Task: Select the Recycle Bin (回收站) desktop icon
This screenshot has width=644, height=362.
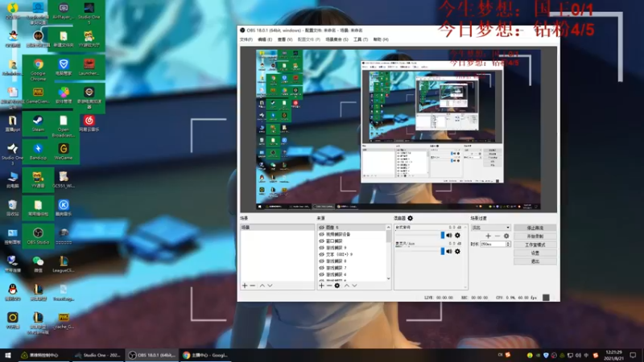Action: point(12,208)
